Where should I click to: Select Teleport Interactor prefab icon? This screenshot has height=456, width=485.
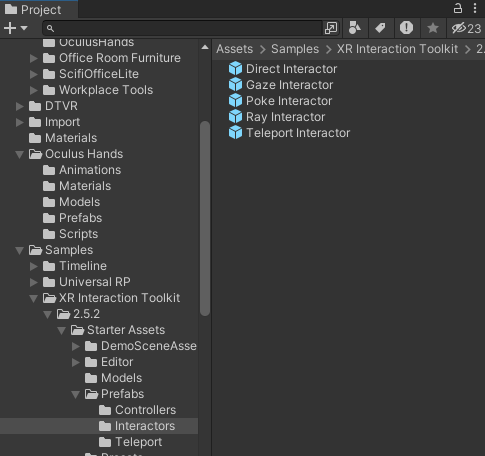(235, 133)
